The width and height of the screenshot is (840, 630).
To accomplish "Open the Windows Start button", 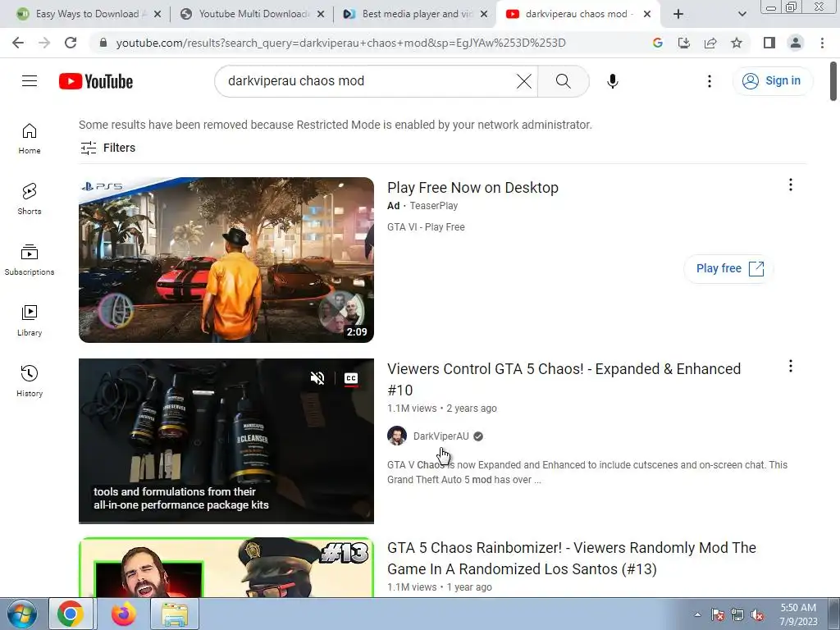I will [21, 614].
